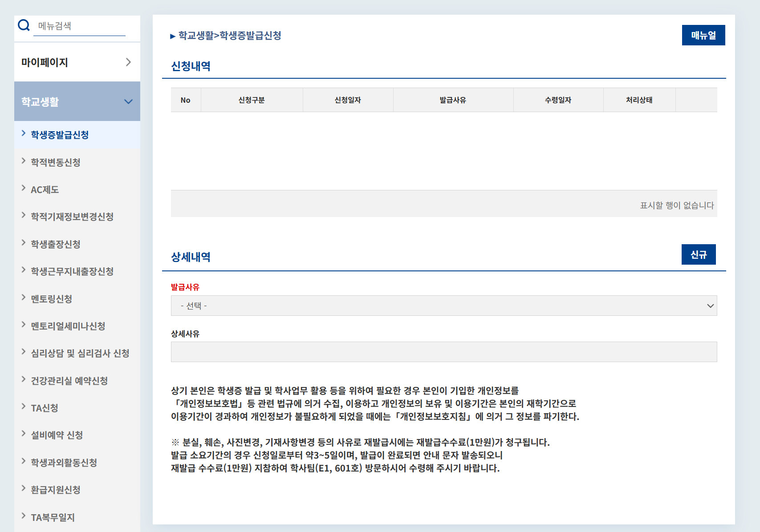
Task: Click chevron beside 학생증발급신청
Action: point(24,133)
